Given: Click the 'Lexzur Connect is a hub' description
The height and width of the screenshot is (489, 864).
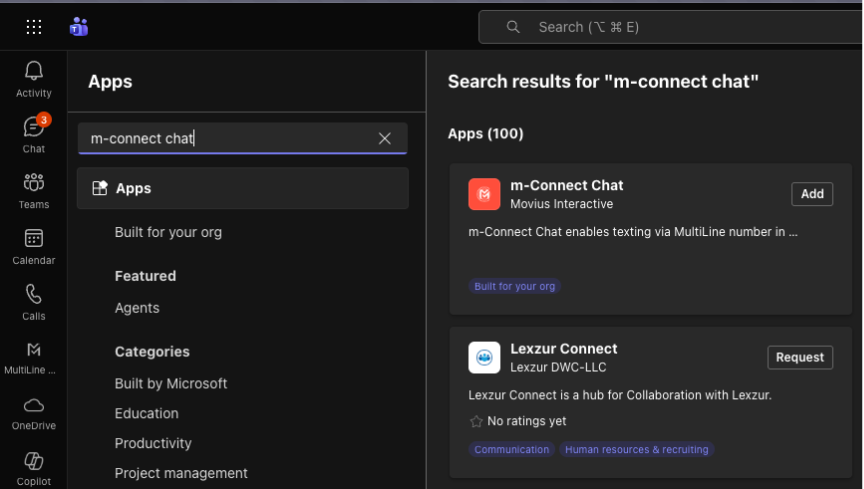Looking at the screenshot, I should (620, 395).
